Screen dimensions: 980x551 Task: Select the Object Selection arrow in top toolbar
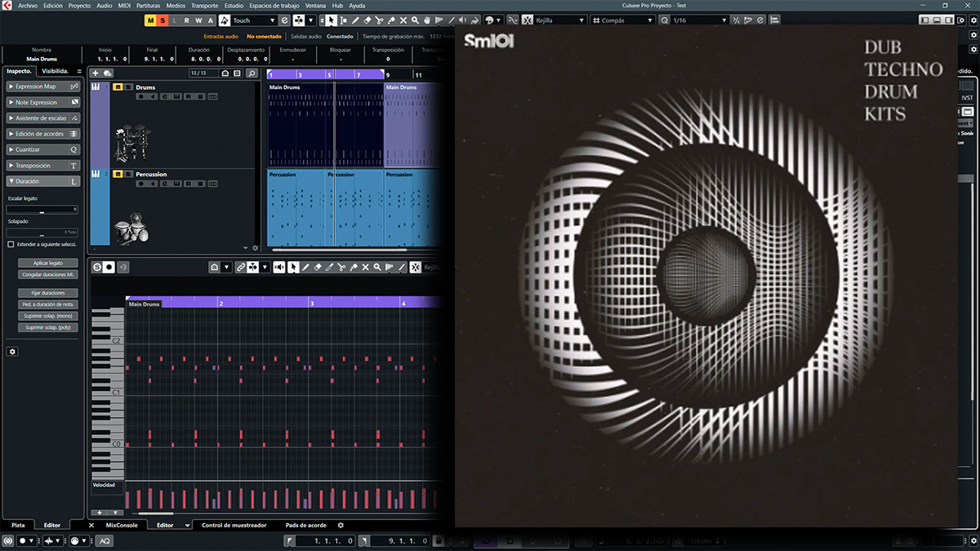pos(332,20)
